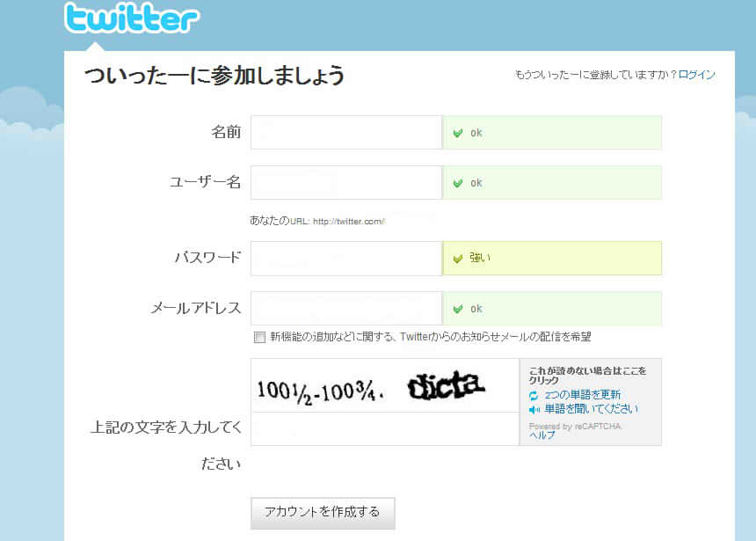Focus the 名前 input field
Viewport: 756px width, 541px height.
pyautogui.click(x=346, y=132)
